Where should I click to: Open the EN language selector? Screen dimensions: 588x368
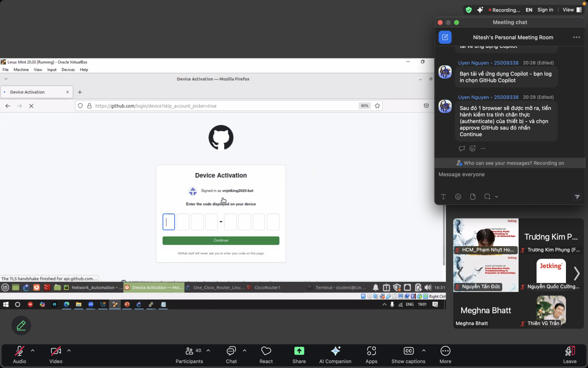click(x=529, y=10)
